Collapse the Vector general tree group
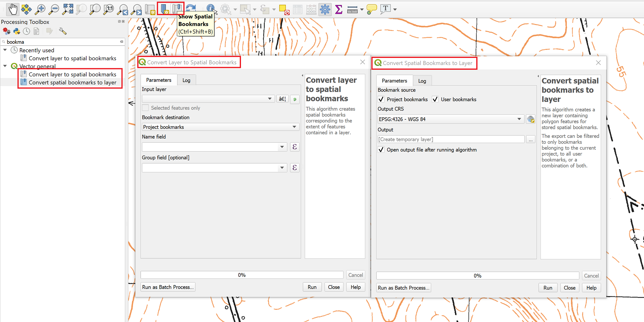 pos(5,66)
